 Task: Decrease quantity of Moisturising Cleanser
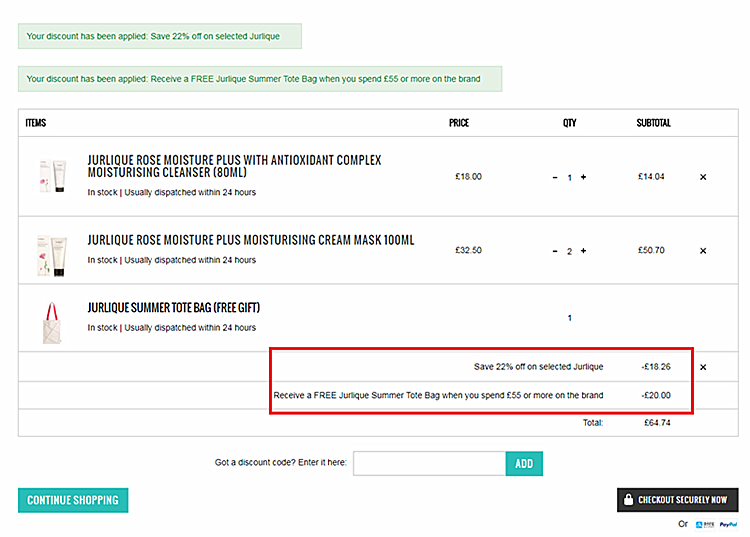(555, 177)
